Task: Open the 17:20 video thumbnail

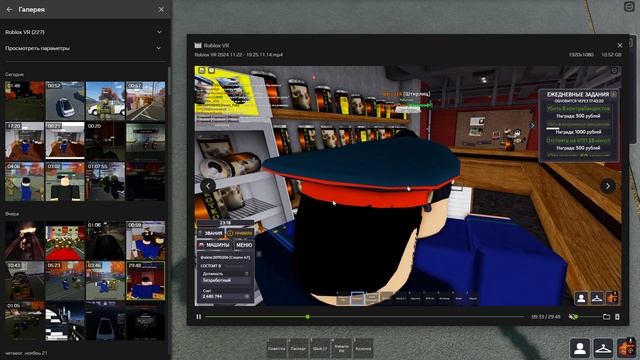Action: pyautogui.click(x=24, y=141)
